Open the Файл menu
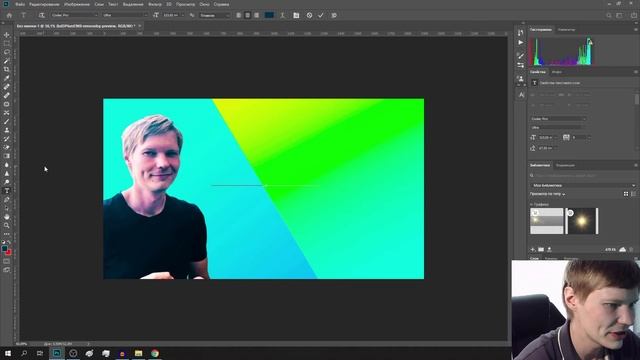Screen dimensions: 640x360 tap(20, 4)
